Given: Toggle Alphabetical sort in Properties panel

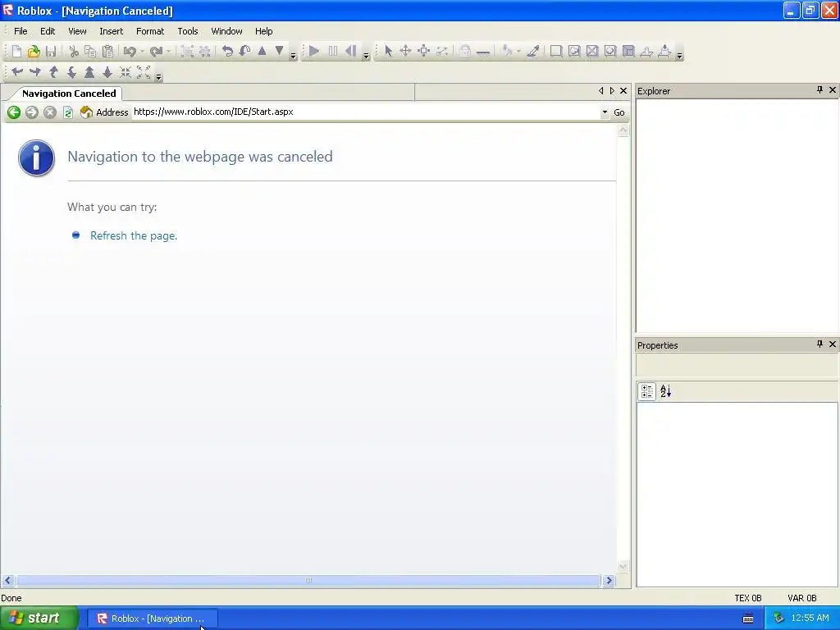Looking at the screenshot, I should click(665, 391).
